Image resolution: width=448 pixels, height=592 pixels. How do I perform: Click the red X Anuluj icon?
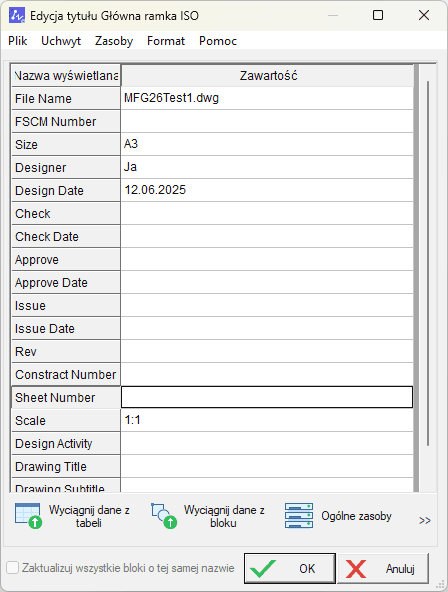(356, 569)
